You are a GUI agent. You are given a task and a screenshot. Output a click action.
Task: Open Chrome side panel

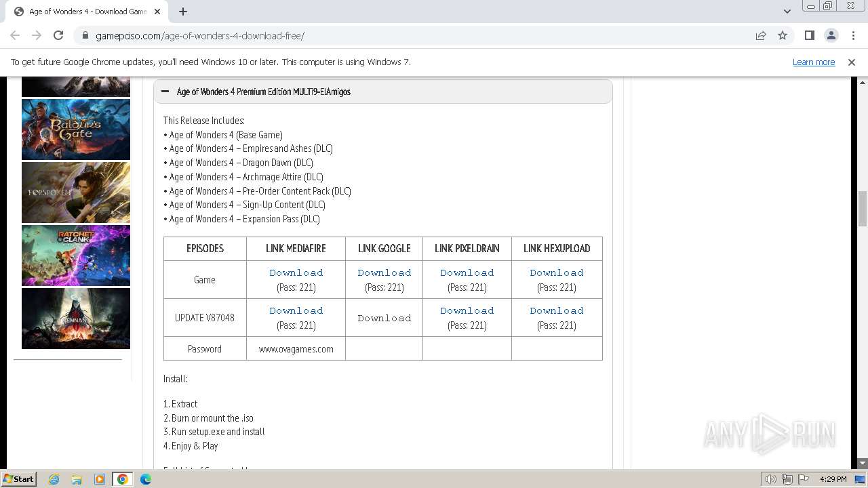pos(809,35)
